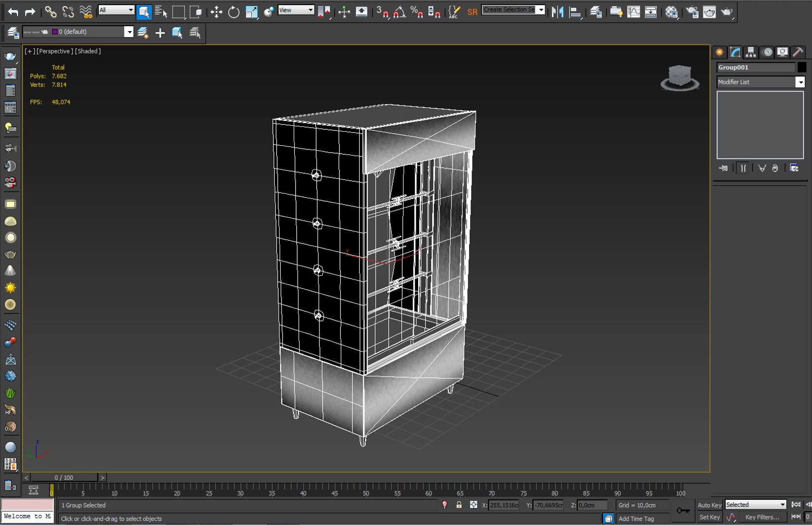Image resolution: width=812 pixels, height=525 pixels.
Task: Activate the Select and Rotate tool
Action: pyautogui.click(x=234, y=12)
